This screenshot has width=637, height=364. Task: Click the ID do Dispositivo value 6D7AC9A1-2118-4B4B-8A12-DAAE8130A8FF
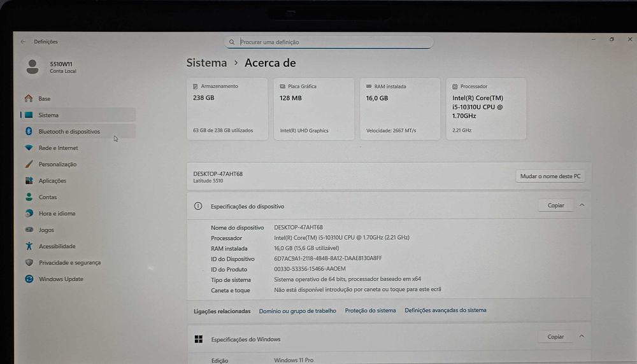(328, 258)
